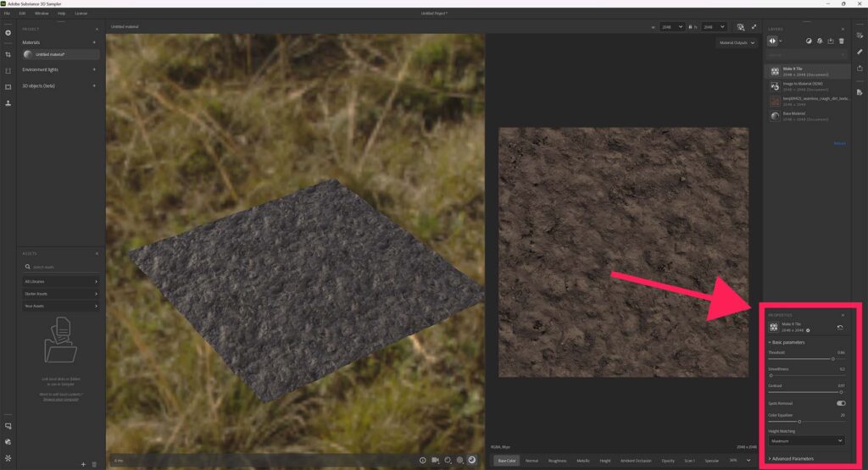Open the feedback chat icon at bottom left
Viewport: 868px width, 470px height.
[8, 426]
